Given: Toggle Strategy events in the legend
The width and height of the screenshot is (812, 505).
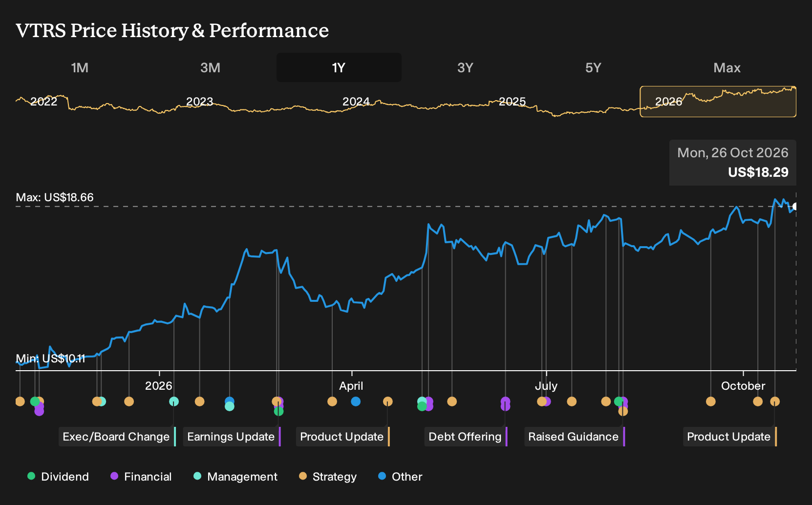Looking at the screenshot, I should click(x=328, y=477).
